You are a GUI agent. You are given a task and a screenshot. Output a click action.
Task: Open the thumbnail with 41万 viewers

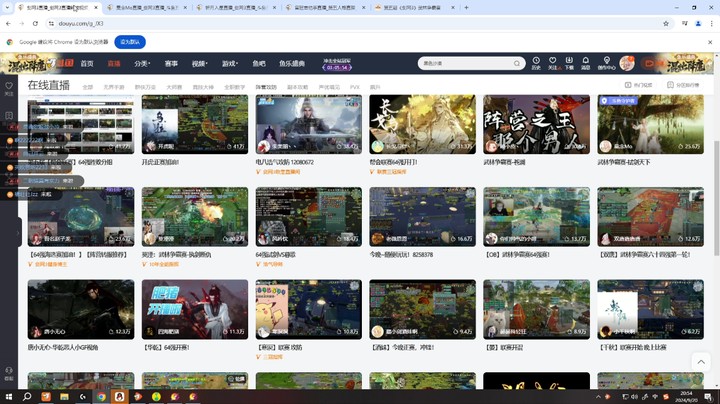point(195,124)
